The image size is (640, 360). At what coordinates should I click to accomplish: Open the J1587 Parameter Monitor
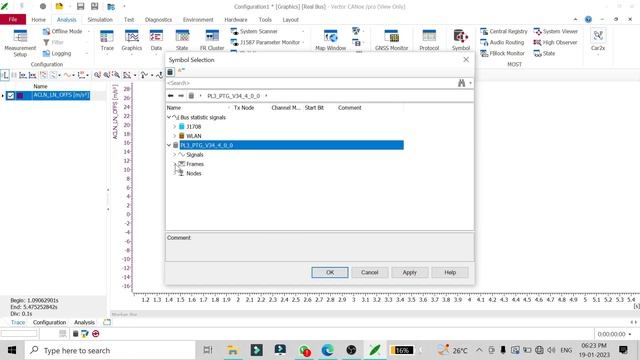pos(265,42)
